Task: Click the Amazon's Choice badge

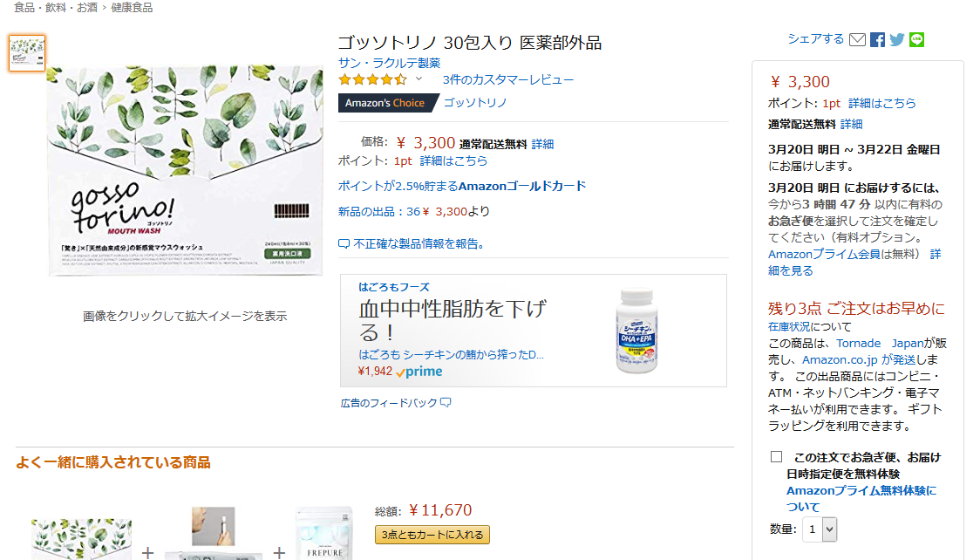Action: coord(385,103)
